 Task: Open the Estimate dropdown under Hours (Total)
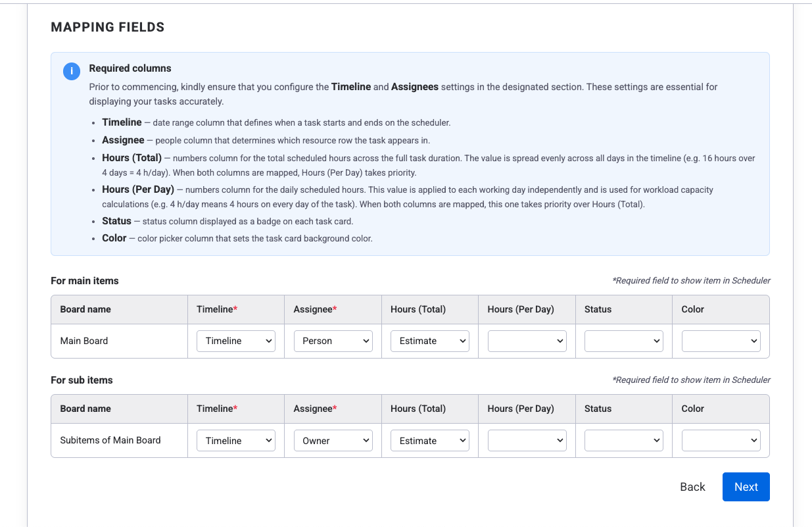430,341
